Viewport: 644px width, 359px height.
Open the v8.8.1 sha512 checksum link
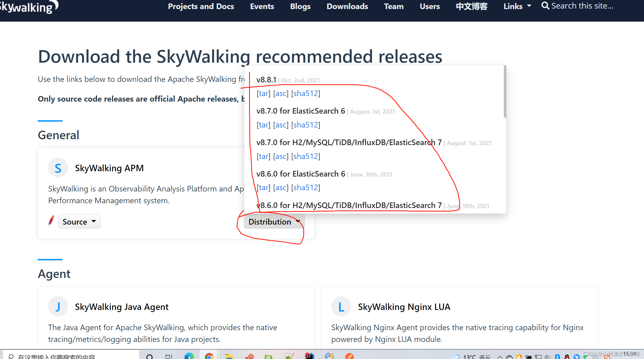[306, 93]
